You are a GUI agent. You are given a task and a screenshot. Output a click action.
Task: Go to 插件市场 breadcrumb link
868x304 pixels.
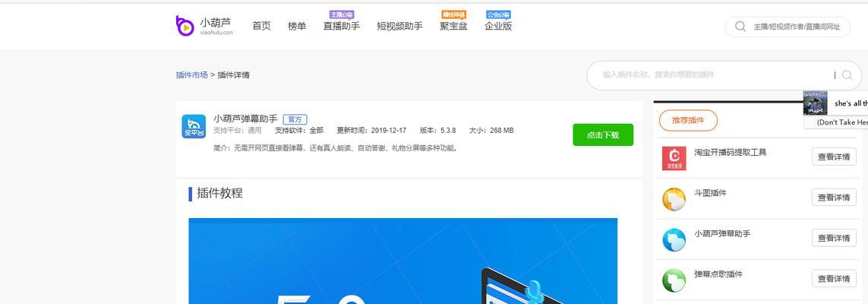191,74
